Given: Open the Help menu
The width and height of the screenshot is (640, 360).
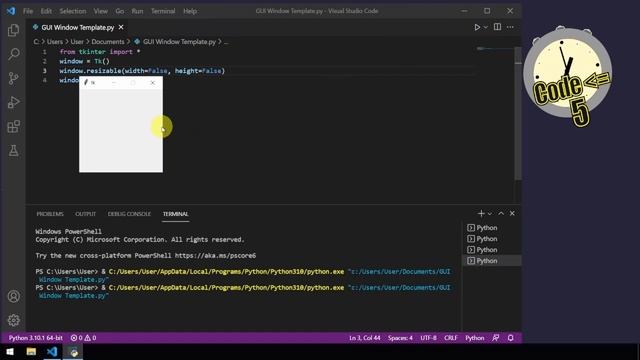Looking at the screenshot, I should [x=190, y=11].
